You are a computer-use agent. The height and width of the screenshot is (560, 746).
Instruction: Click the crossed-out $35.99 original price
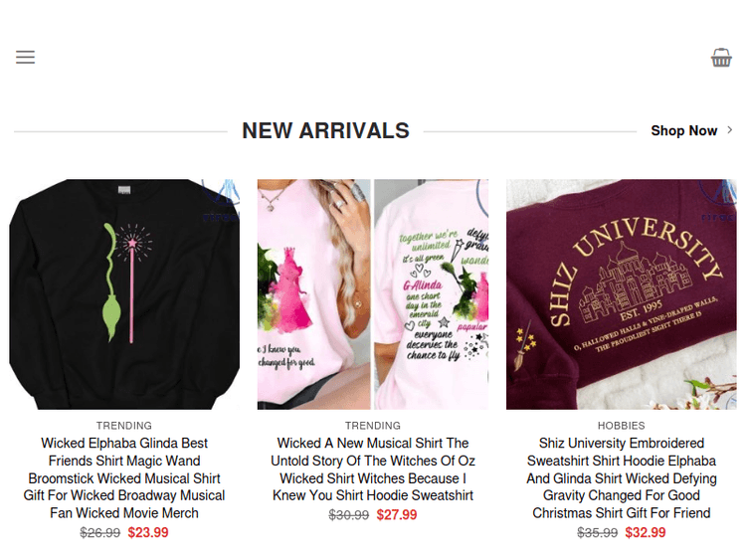point(597,532)
